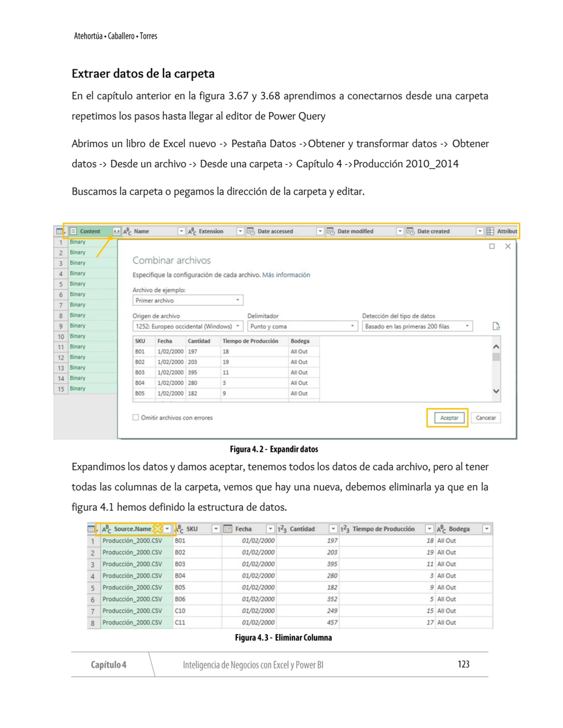This screenshot has height=728, width=563.
Task: Click Cantidad value 457 in lower table
Action: (332, 622)
